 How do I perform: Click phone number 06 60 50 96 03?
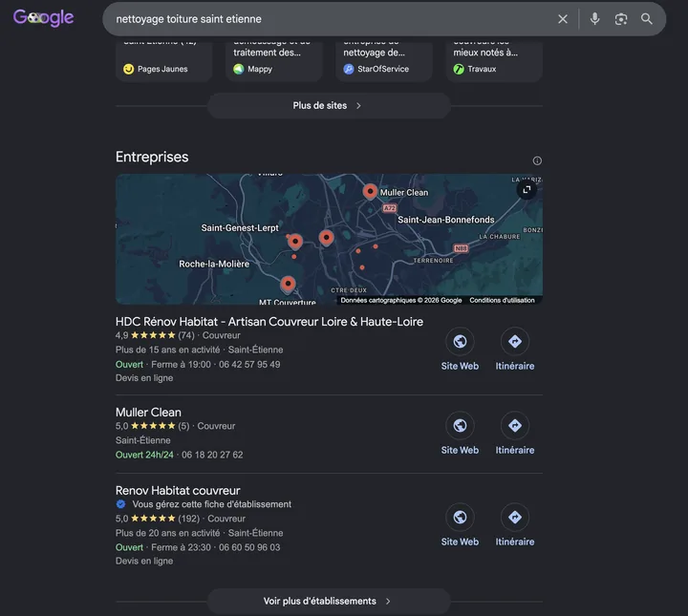point(249,547)
